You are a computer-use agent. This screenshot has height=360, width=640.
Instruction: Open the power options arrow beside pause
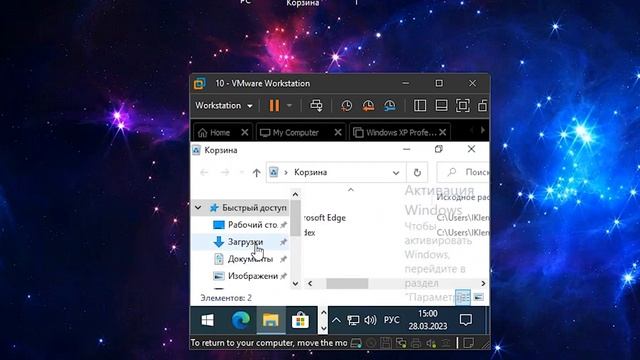(289, 106)
